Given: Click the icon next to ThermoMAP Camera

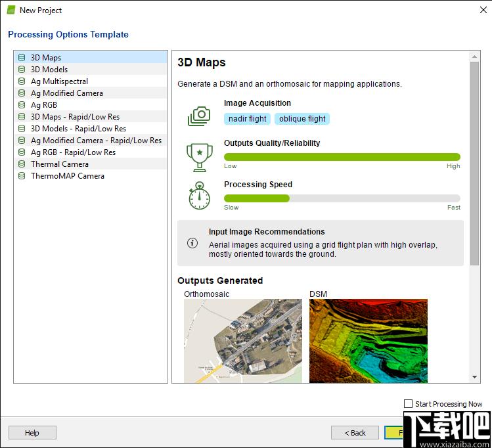Looking at the screenshot, I should point(22,175).
